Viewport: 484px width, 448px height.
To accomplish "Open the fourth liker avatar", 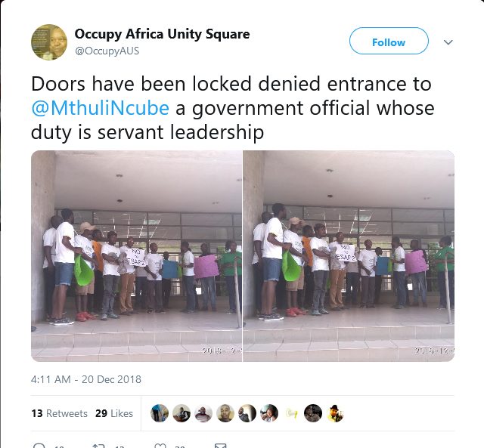I will pos(225,413).
